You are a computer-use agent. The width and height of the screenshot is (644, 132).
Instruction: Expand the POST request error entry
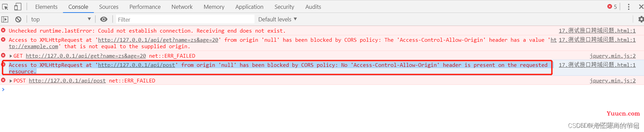11,81
